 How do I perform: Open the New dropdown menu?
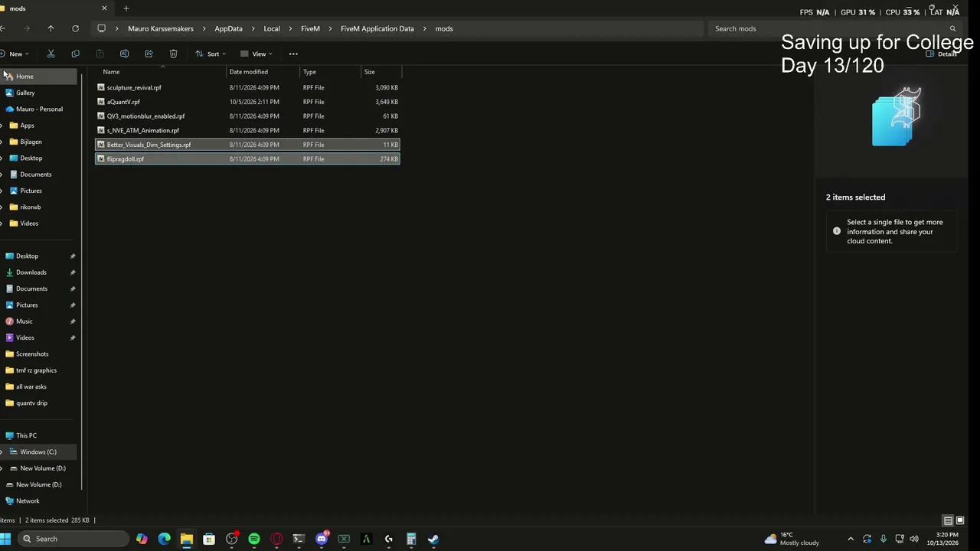(15, 54)
